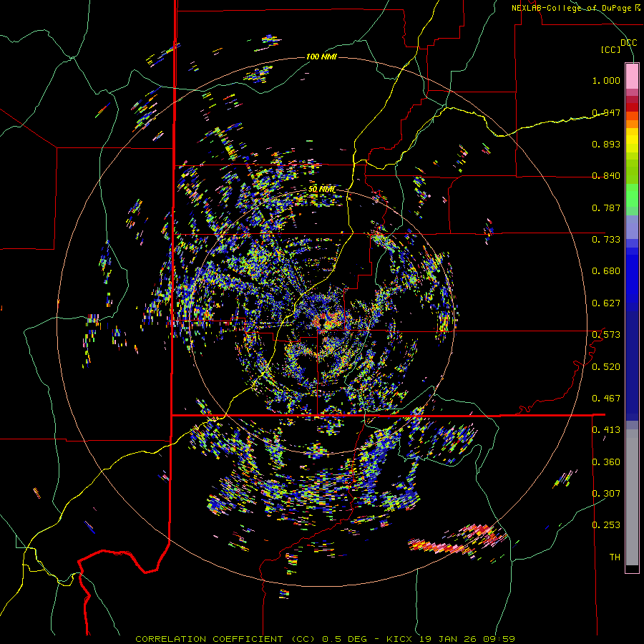This screenshot has height=644, width=644.
Task: Click the TH threshold label
Action: point(615,557)
